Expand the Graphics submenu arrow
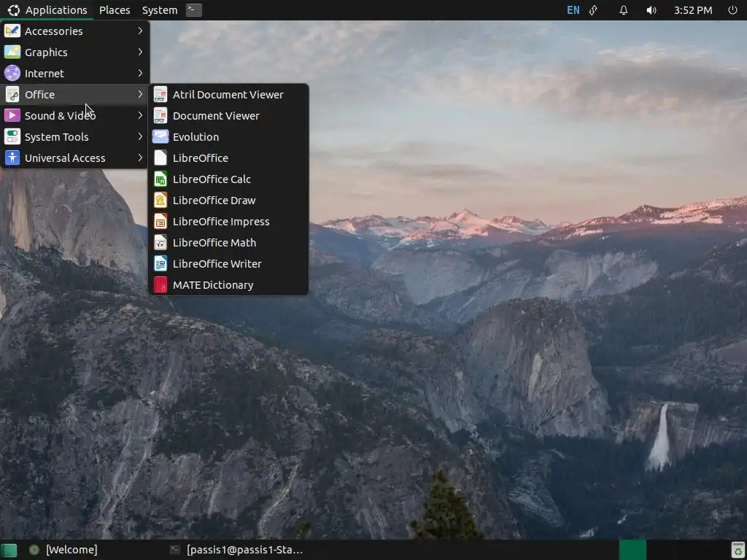This screenshot has width=747, height=560. point(140,52)
